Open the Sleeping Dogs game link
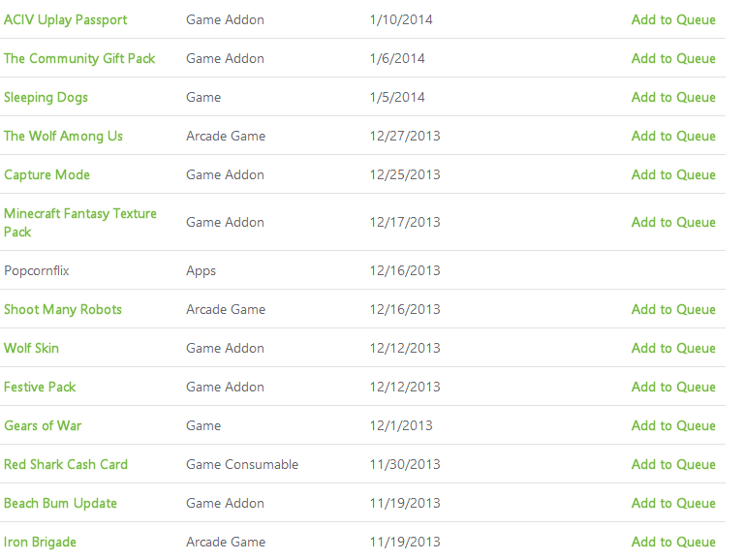 (x=46, y=98)
